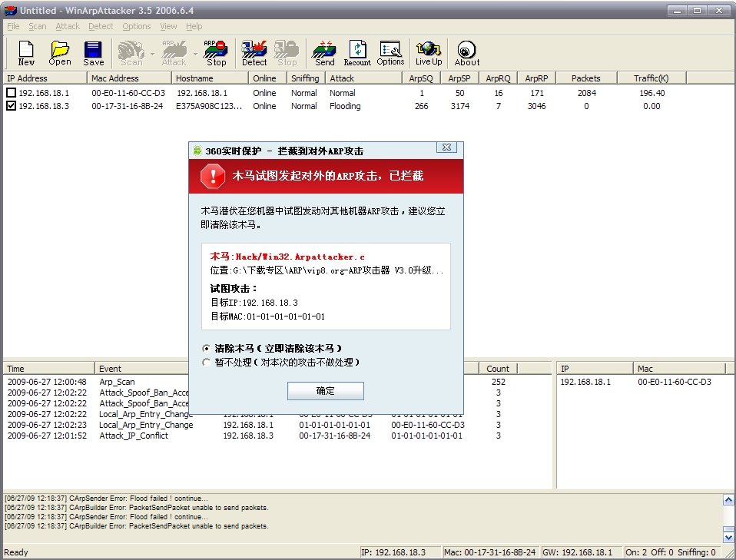
Task: Show the About toolbar icon info
Action: coord(466,53)
